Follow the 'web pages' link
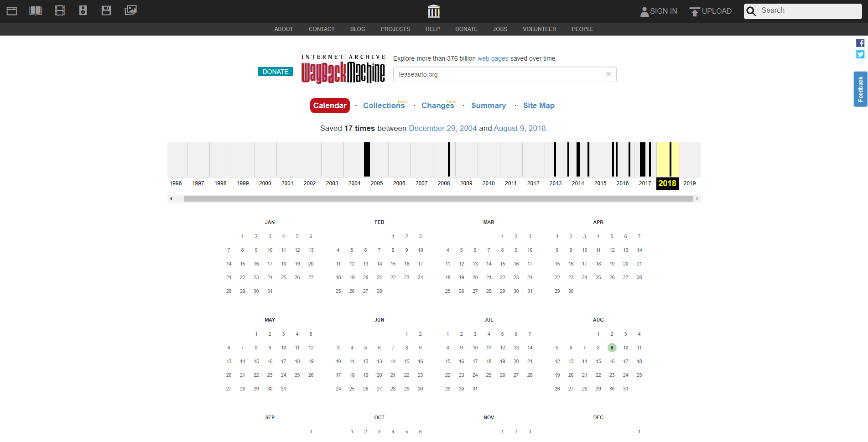This screenshot has height=442, width=868. (x=493, y=58)
